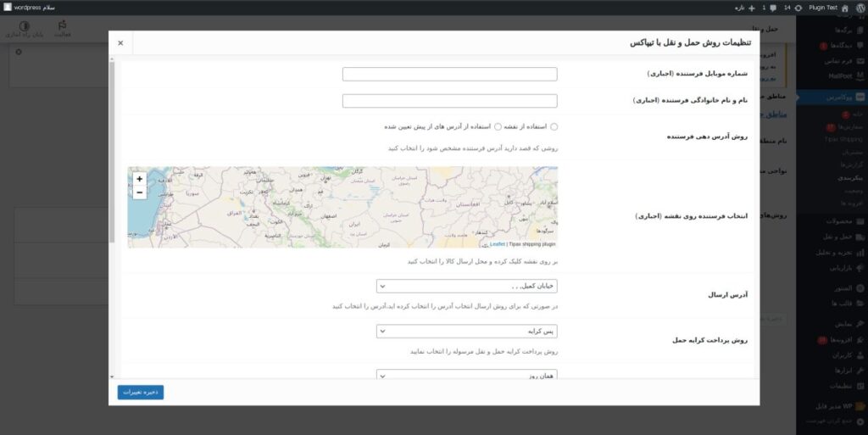The width and height of the screenshot is (868, 435).
Task: Click the Plugin Test site name
Action: tap(823, 8)
